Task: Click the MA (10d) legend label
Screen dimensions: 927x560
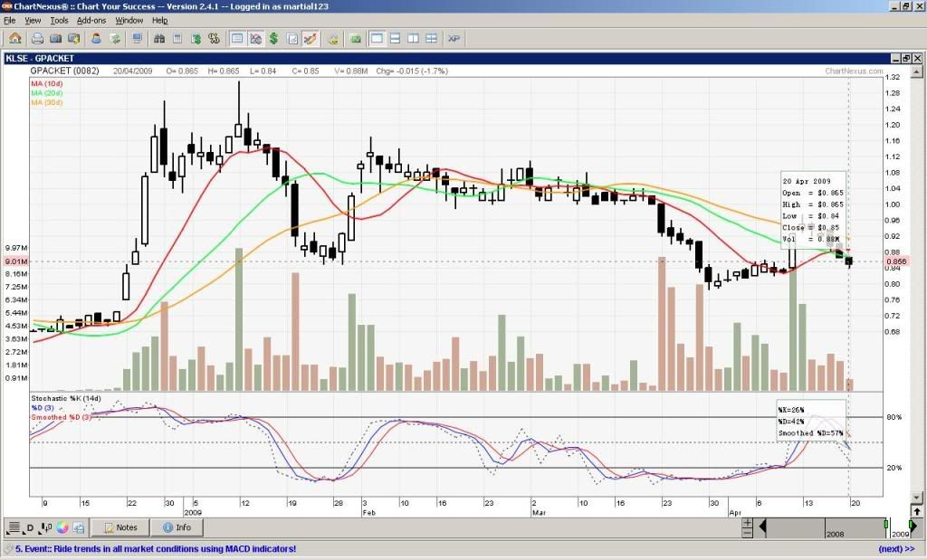Action: pyautogui.click(x=47, y=84)
